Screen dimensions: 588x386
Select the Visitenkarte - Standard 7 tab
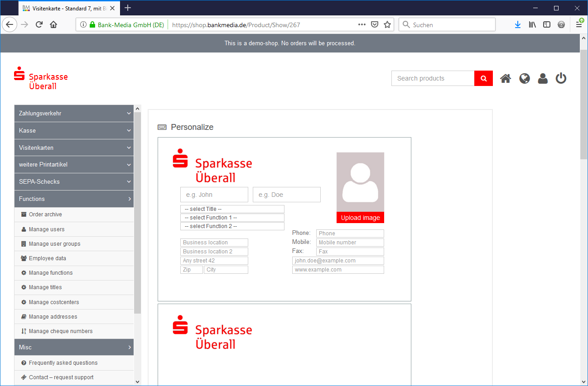pyautogui.click(x=68, y=8)
